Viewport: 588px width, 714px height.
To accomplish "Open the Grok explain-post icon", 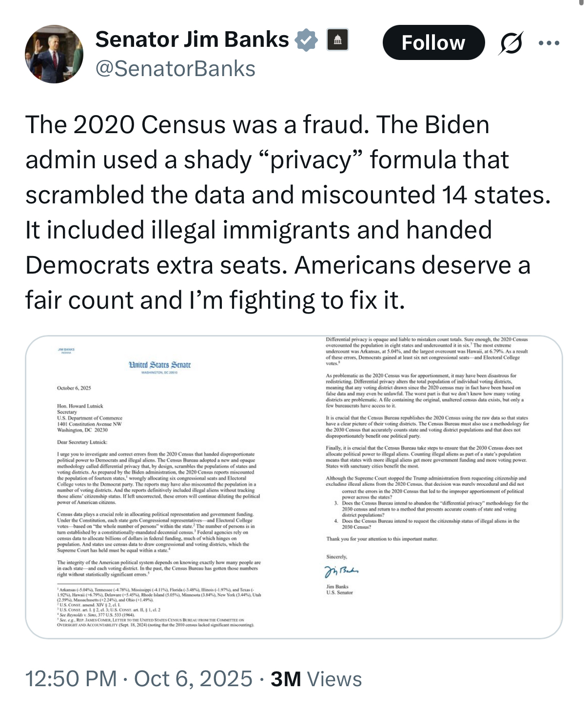I will click(x=511, y=43).
